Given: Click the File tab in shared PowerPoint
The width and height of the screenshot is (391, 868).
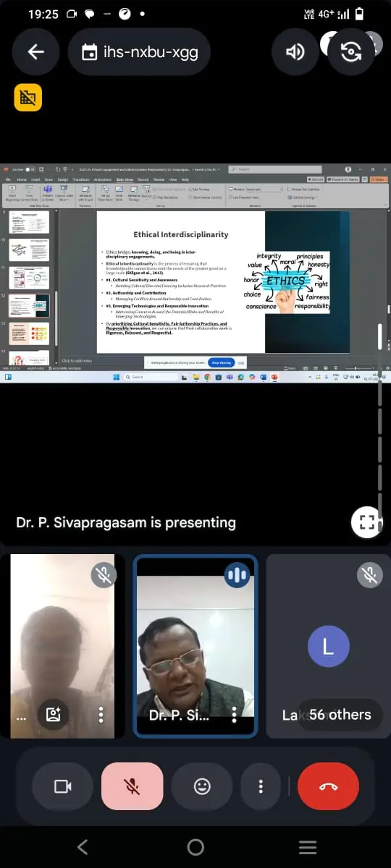Looking at the screenshot, I should (9, 179).
